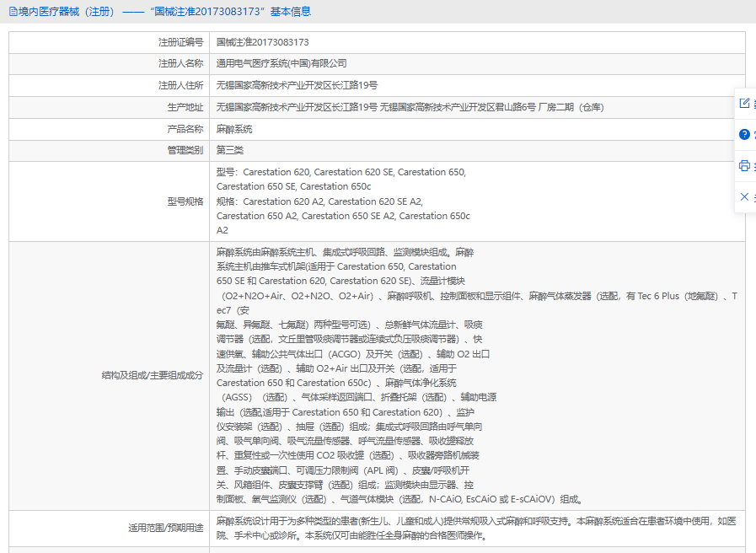The image size is (756, 553).
Task: Click the label 适用范围/预期用途
Action: [166, 528]
